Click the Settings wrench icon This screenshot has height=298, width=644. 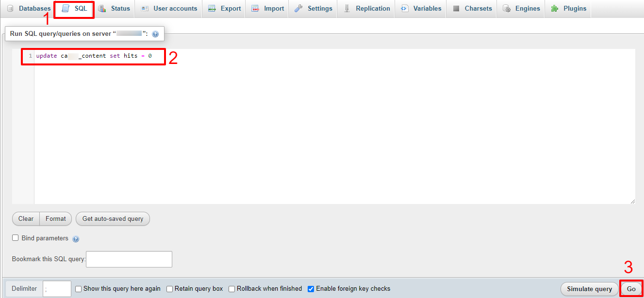(298, 9)
